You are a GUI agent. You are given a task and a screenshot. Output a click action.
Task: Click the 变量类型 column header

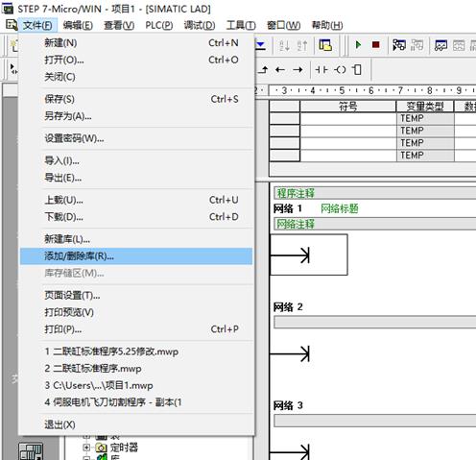click(425, 107)
